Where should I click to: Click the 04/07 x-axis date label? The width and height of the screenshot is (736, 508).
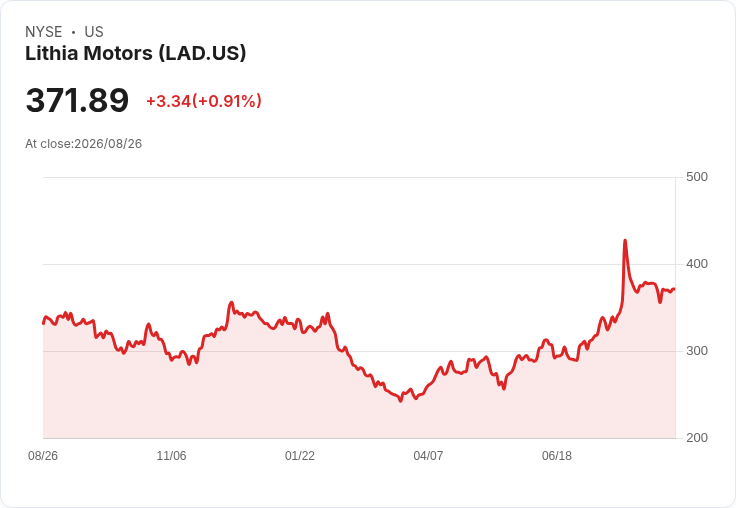(x=428, y=455)
